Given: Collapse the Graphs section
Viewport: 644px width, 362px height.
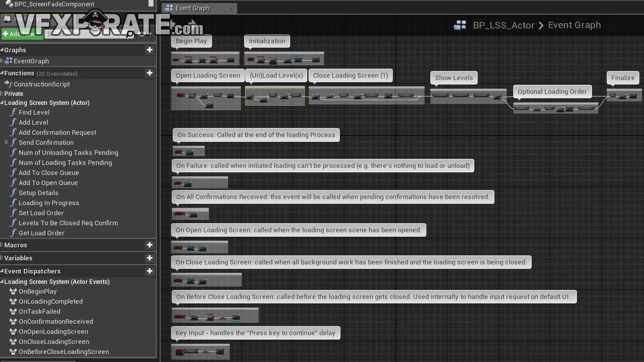Looking at the screenshot, I should coord(2,50).
